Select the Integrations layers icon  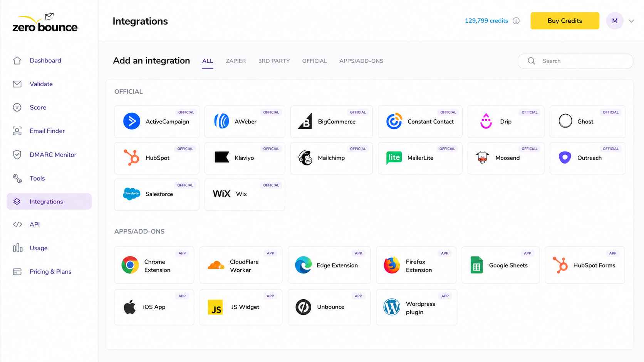pos(17,202)
